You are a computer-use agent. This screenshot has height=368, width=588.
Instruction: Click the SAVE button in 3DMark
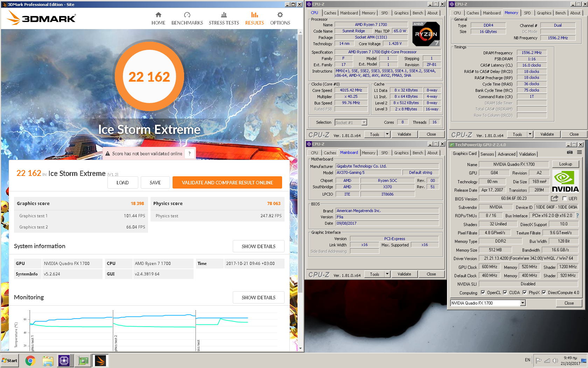point(155,183)
